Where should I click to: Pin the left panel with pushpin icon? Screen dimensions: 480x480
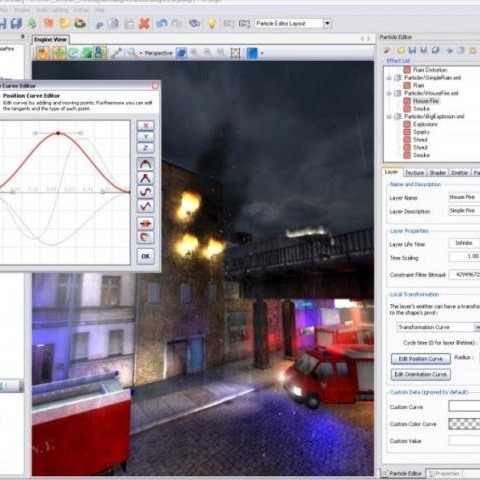[x=23, y=36]
